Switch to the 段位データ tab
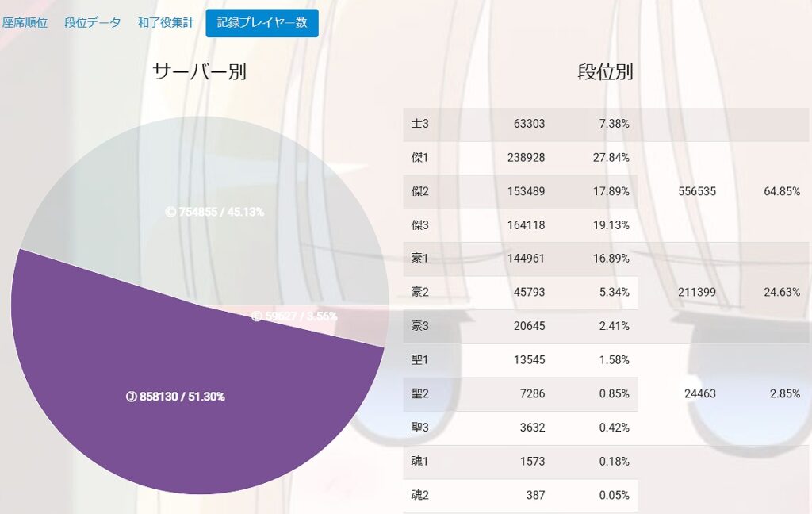The height and width of the screenshot is (514, 812). [93, 23]
